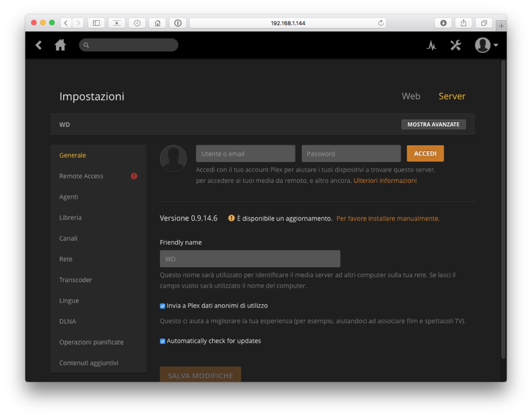Click the Remote Access warning icon

pyautogui.click(x=134, y=176)
